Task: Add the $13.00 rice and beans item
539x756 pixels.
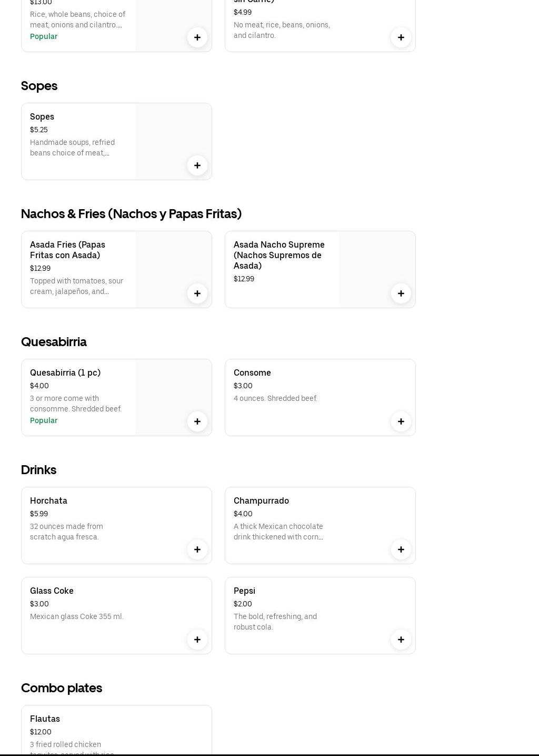Action: 197,37
